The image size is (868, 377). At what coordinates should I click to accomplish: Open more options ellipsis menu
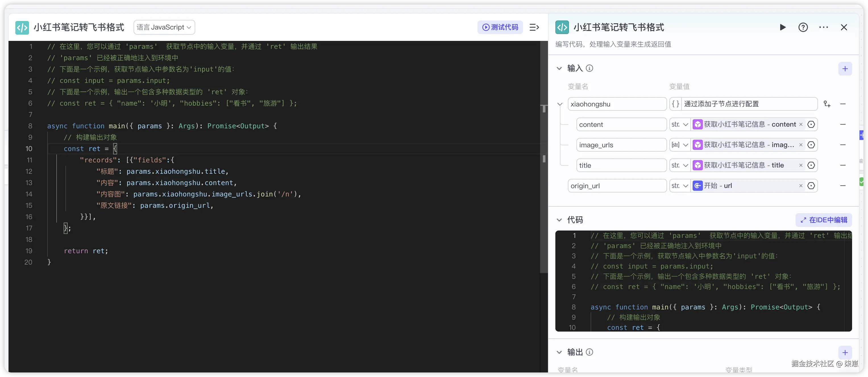(x=824, y=27)
